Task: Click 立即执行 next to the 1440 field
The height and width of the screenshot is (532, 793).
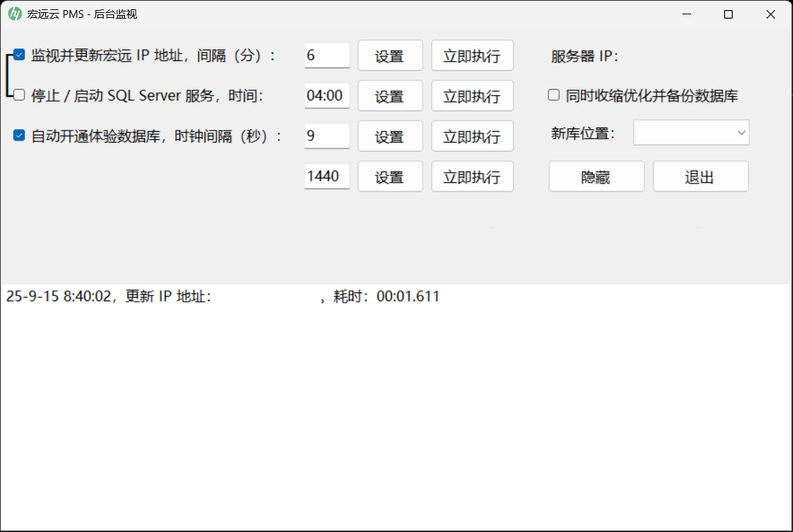Action: tap(471, 176)
